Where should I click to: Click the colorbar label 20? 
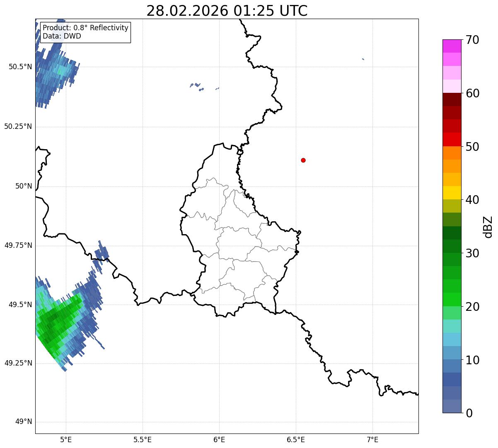[x=472, y=307]
